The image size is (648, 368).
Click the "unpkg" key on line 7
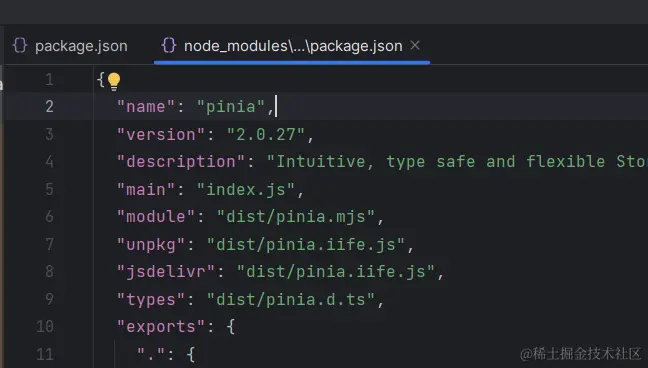(x=151, y=244)
